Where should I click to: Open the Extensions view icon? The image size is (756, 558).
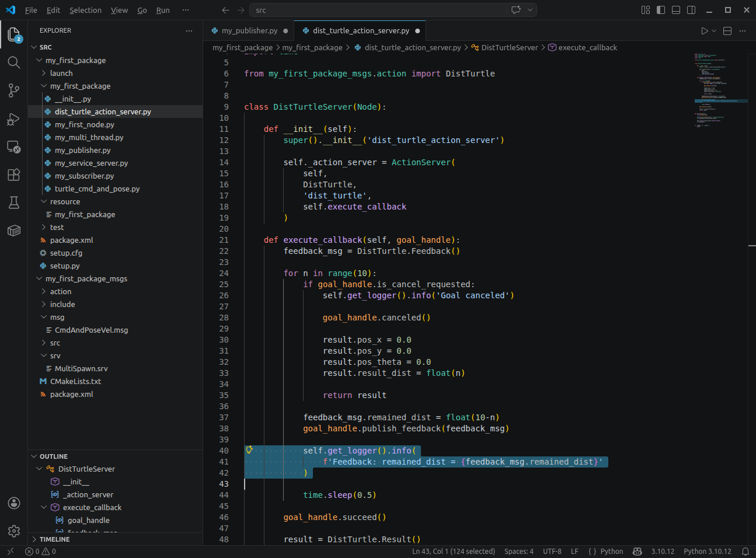pos(14,175)
